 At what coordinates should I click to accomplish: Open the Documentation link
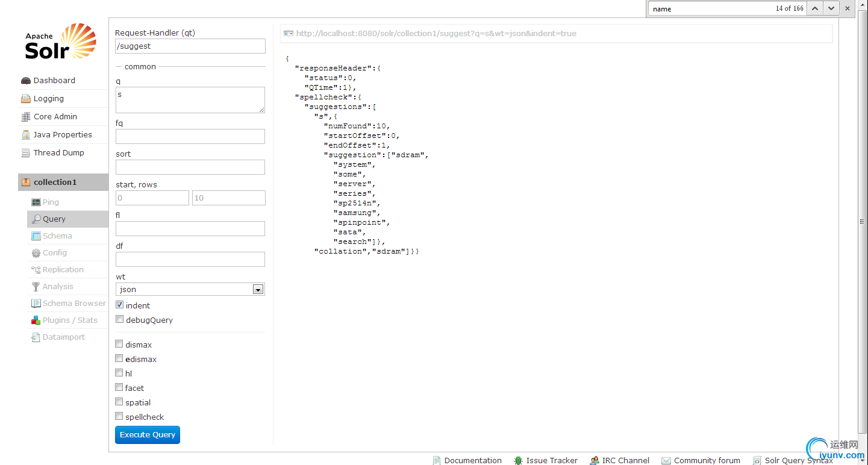473,461
